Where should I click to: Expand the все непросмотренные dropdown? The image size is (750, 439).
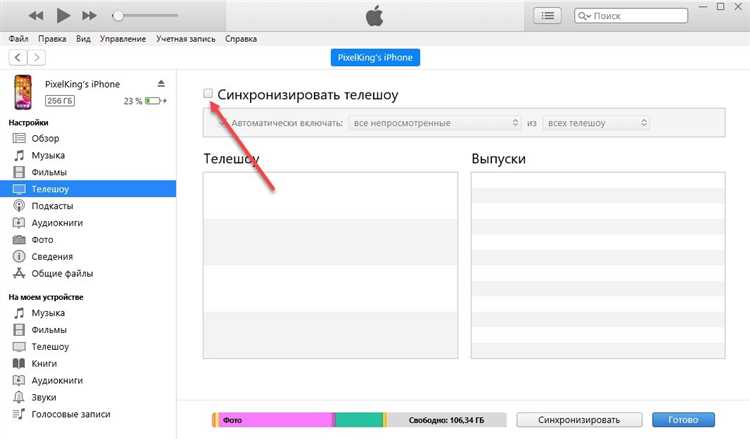(x=431, y=123)
